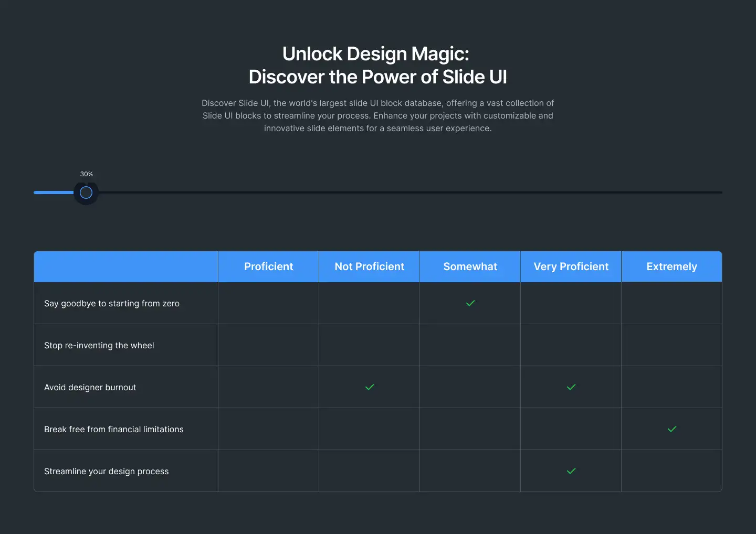Click the Very Proficient column header
This screenshot has height=534, width=756.
coord(571,266)
